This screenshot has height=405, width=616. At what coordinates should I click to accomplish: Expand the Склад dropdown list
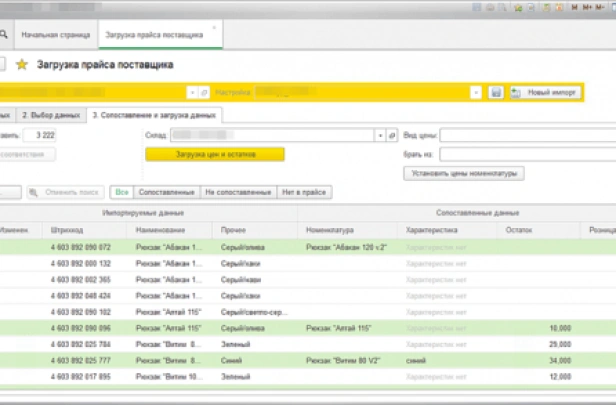click(x=379, y=133)
